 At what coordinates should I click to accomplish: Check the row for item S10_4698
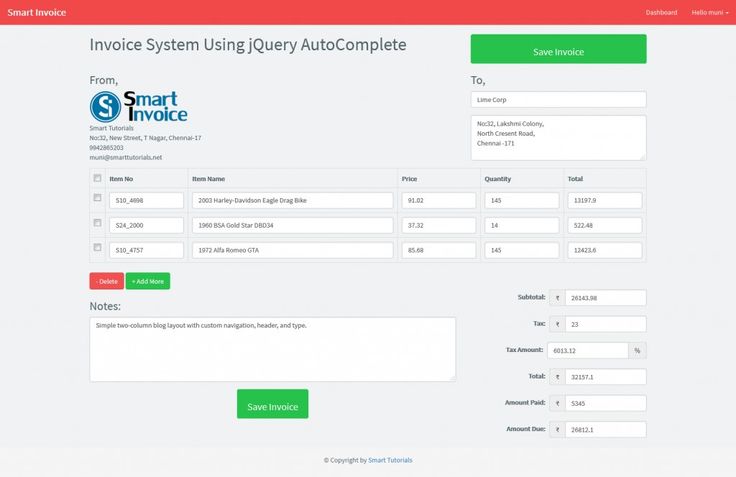click(97, 198)
